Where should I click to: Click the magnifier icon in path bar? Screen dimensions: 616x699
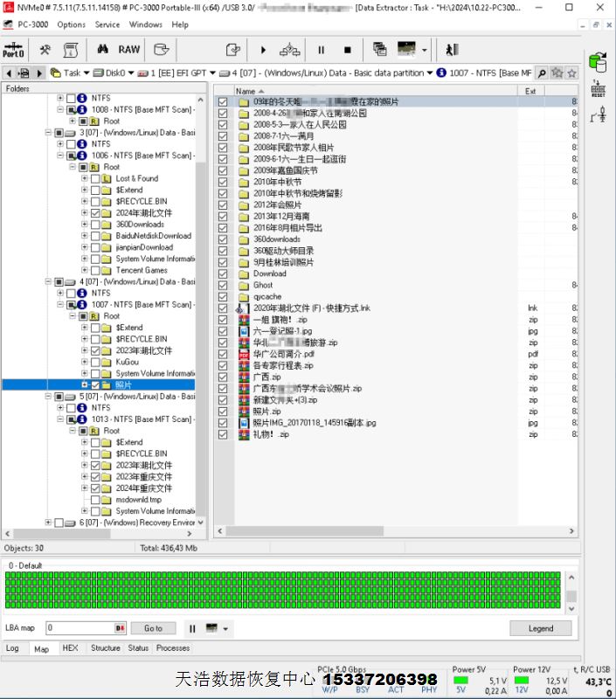tap(542, 73)
